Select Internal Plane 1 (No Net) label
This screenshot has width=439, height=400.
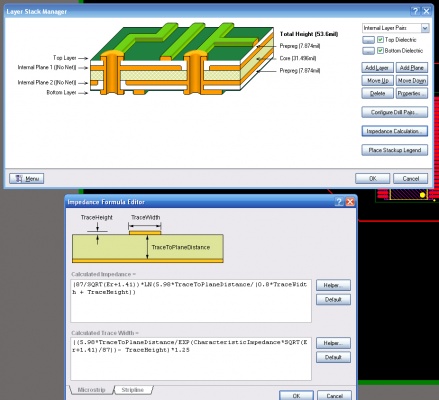pos(47,67)
